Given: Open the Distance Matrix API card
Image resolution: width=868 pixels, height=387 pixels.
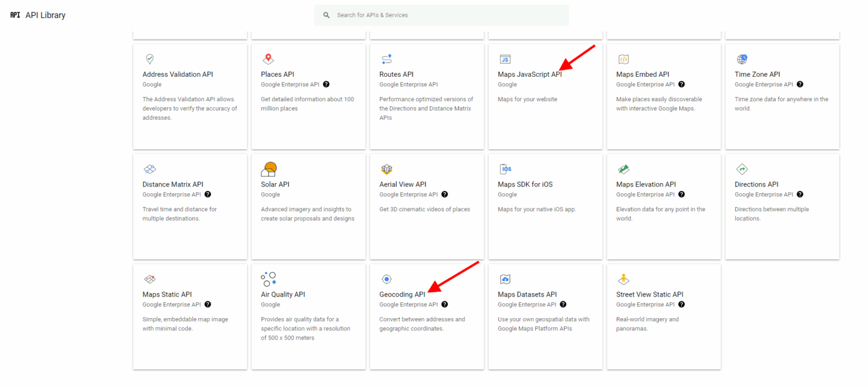Looking at the screenshot, I should pyautogui.click(x=190, y=206).
